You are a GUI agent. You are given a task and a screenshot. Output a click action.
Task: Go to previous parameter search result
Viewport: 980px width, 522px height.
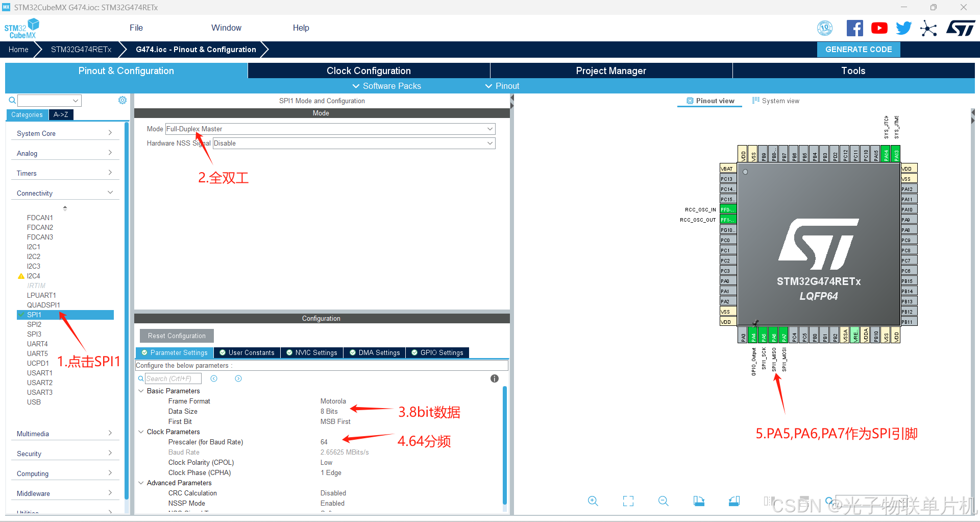coord(214,378)
